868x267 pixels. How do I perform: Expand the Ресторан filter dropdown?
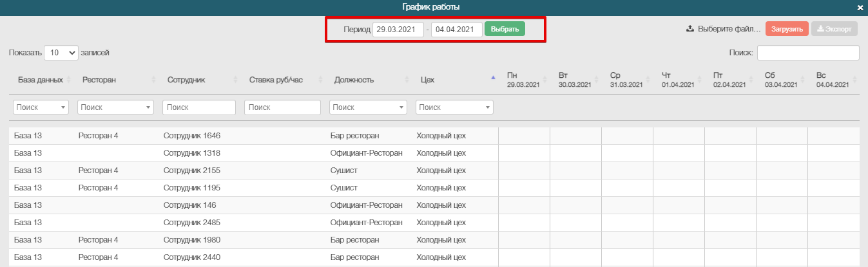(115, 107)
